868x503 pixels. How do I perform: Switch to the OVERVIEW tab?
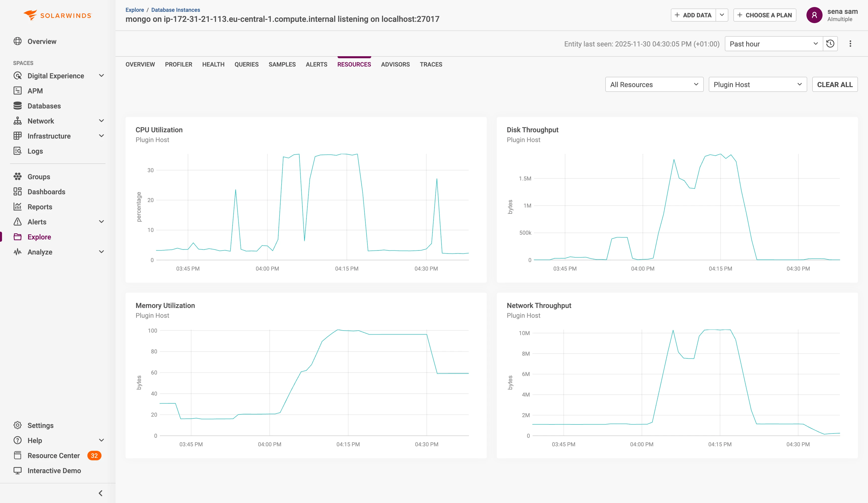click(140, 65)
